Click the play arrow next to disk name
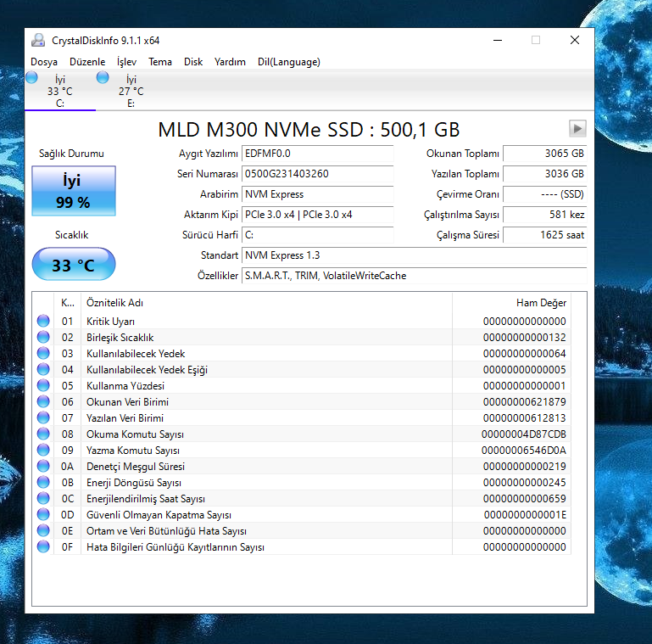 pos(577,128)
